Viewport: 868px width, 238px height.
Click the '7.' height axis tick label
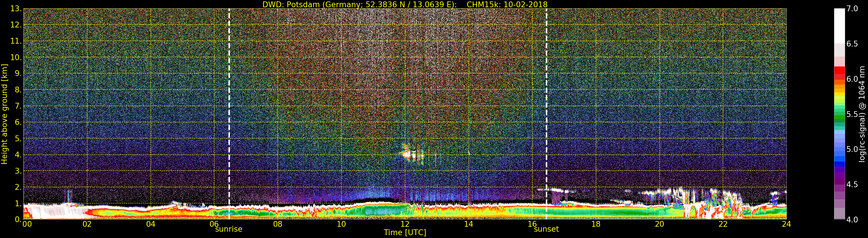18,106
